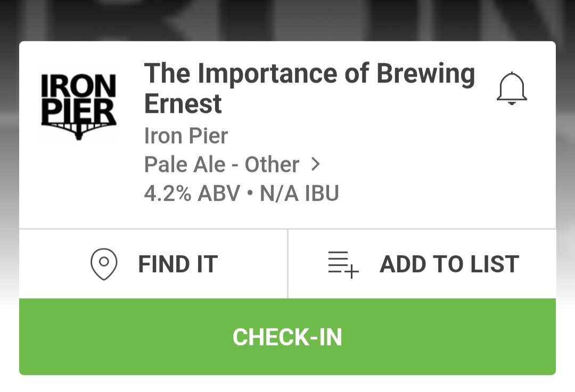This screenshot has width=575, height=392.
Task: Click the list-with-plus icon
Action: [x=343, y=264]
